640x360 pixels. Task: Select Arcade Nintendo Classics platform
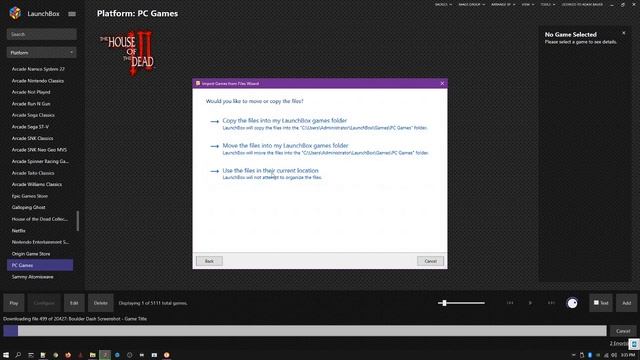(38, 81)
